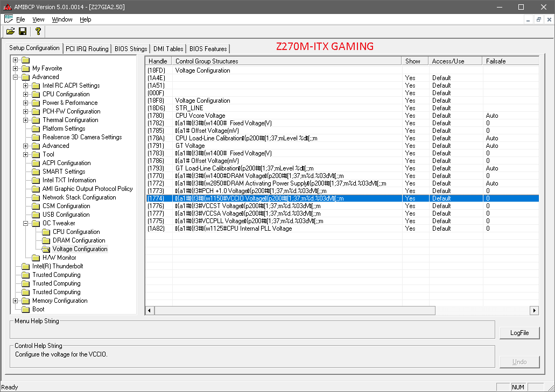Expand the Thermal Configuration node
Image resolution: width=555 pixels, height=392 pixels.
point(25,120)
